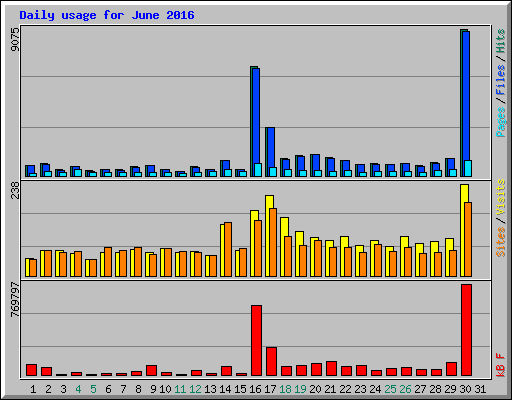Screen dimensions: 512x400
Task: Select day 29 on the x-axis
Action: pos(450,389)
